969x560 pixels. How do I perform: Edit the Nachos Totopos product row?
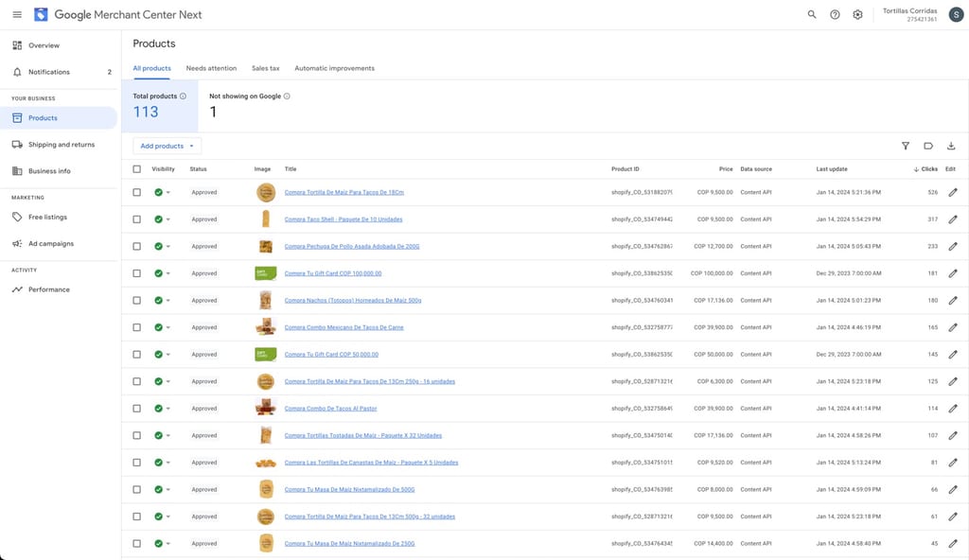(x=953, y=301)
